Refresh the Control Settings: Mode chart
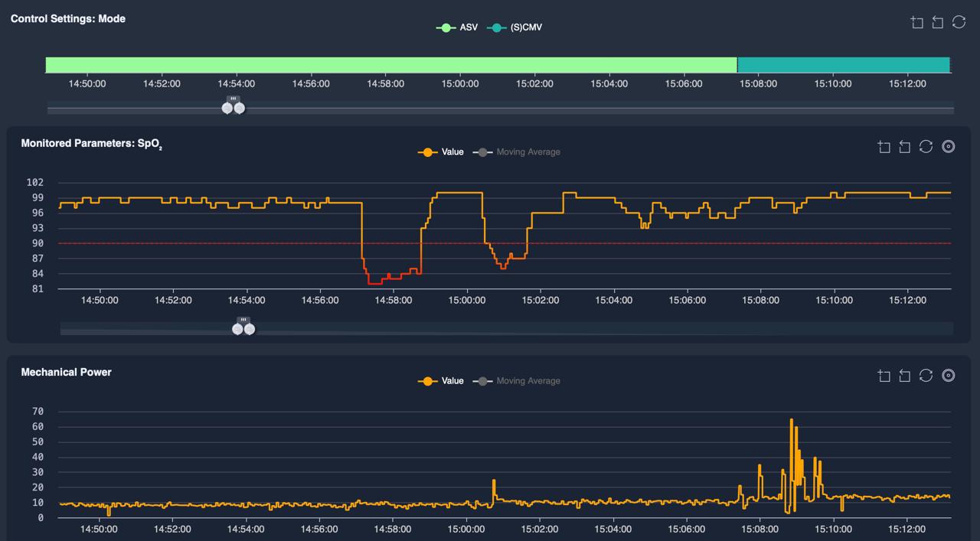 [x=959, y=22]
